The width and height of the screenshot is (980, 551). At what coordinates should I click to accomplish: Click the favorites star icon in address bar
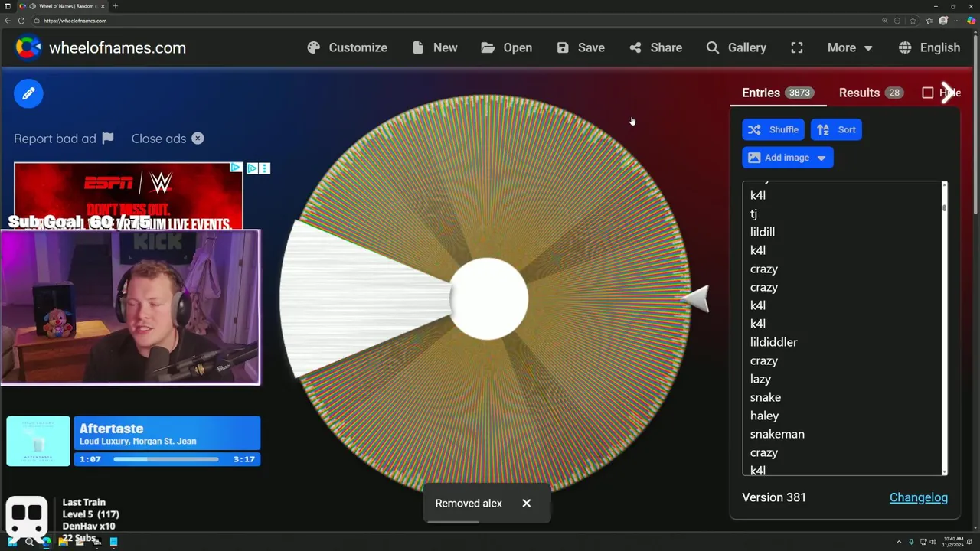(x=913, y=21)
